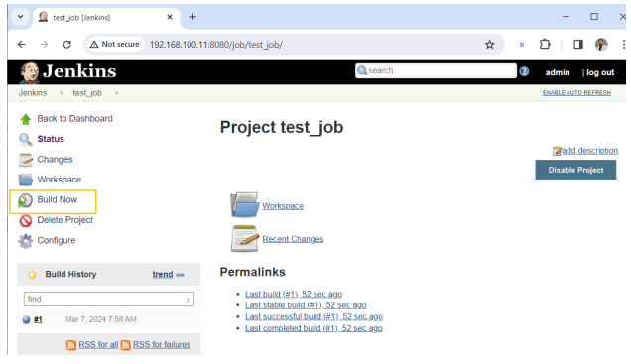Click the Configure gear icon
631x364 pixels.
click(26, 241)
